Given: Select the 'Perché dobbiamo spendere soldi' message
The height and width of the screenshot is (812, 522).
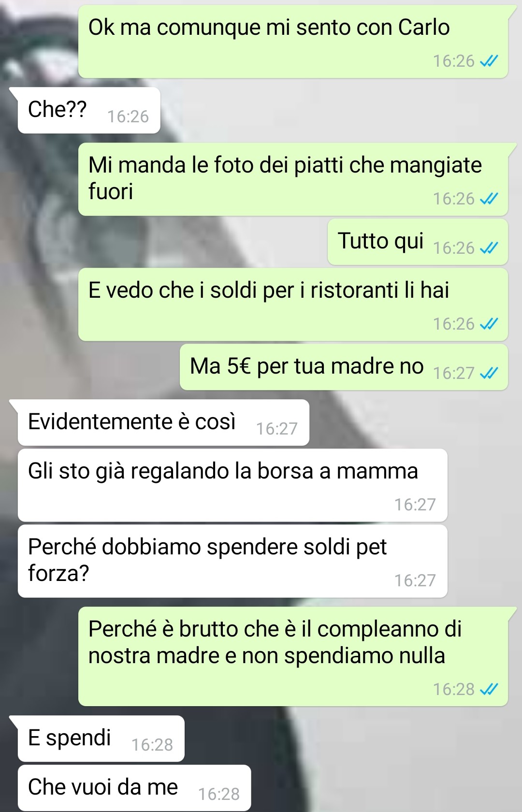Looking at the screenshot, I should [x=232, y=561].
